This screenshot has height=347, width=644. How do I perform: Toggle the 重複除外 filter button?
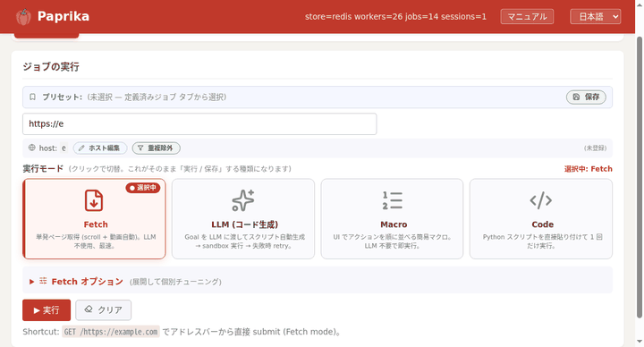point(156,148)
